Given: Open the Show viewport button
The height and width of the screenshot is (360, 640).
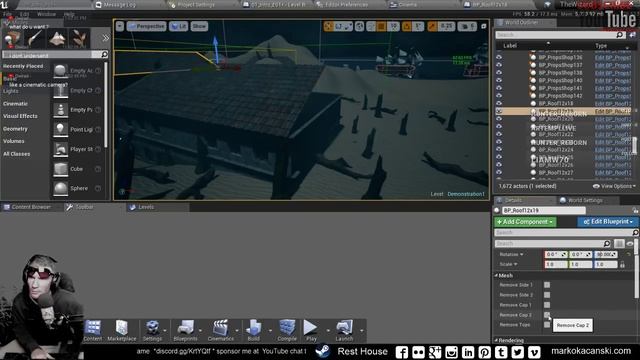Looking at the screenshot, I should tap(199, 27).
